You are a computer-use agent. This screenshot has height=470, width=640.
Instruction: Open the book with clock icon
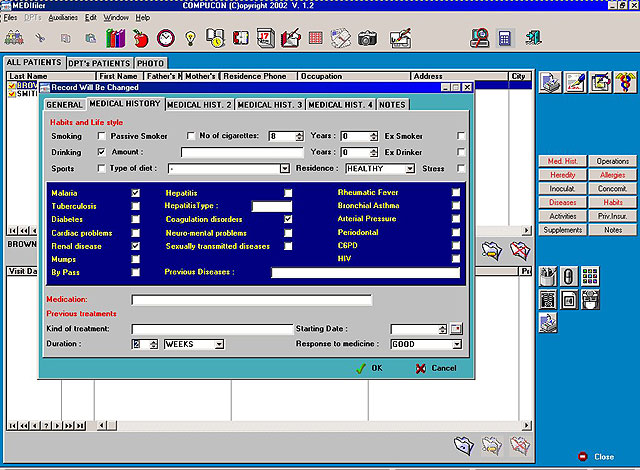(x=215, y=39)
